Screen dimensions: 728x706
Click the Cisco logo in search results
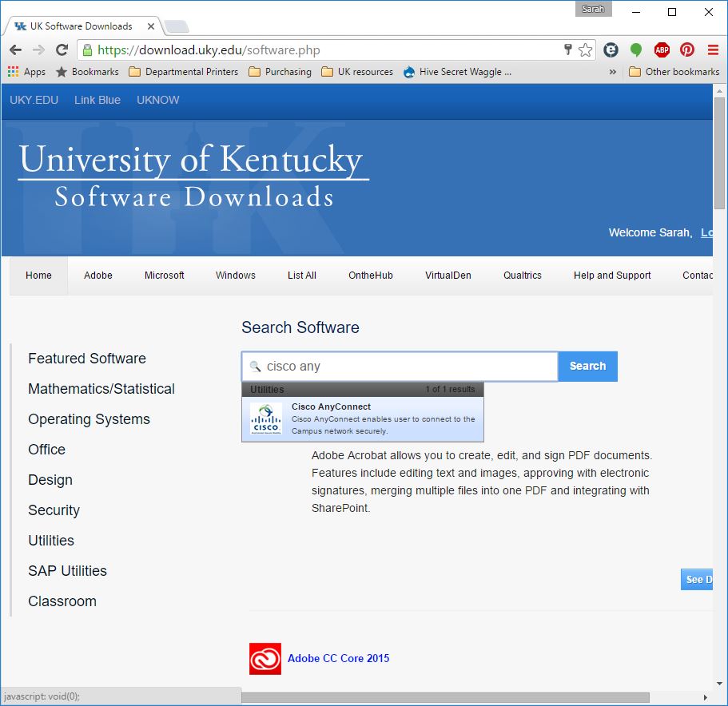(266, 418)
